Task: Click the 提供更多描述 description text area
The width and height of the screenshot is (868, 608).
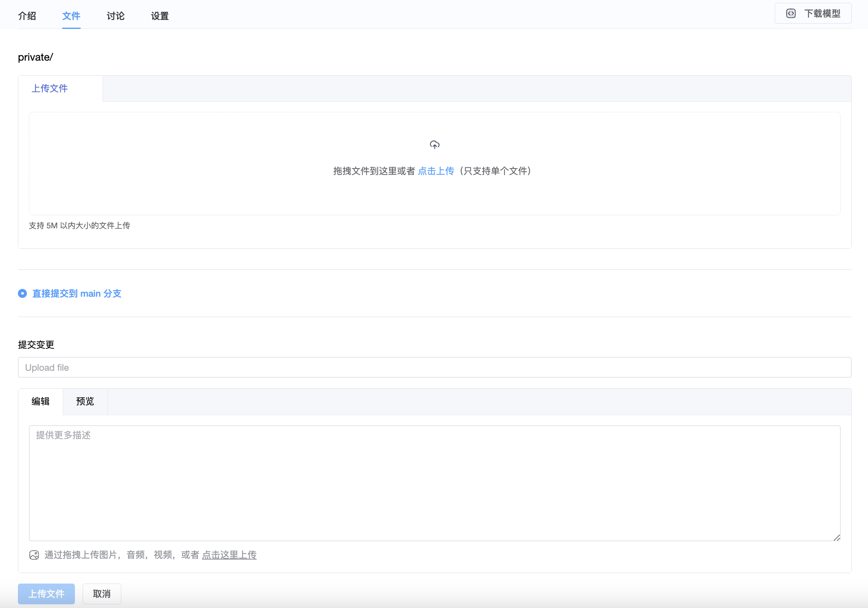Action: click(434, 483)
